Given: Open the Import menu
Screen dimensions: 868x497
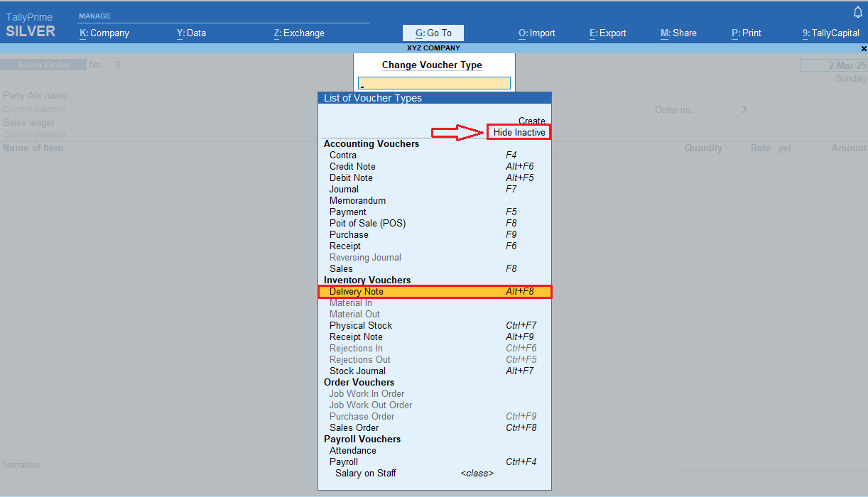Looking at the screenshot, I should pyautogui.click(x=536, y=33).
